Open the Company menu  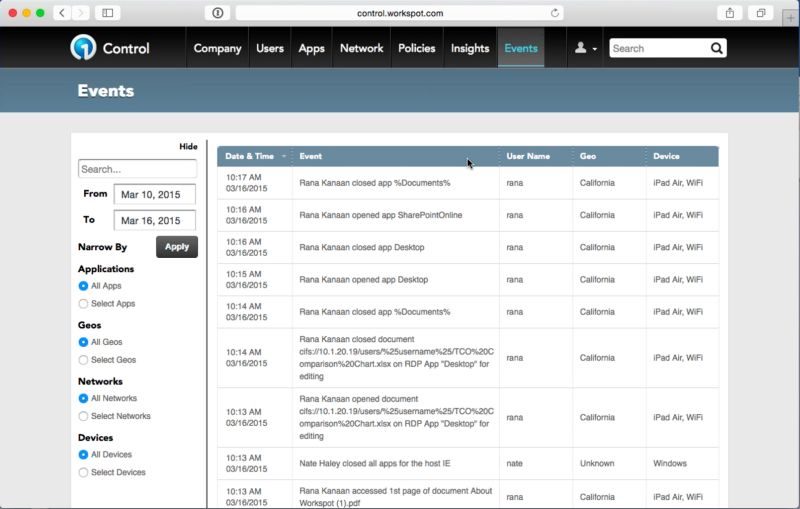[217, 48]
